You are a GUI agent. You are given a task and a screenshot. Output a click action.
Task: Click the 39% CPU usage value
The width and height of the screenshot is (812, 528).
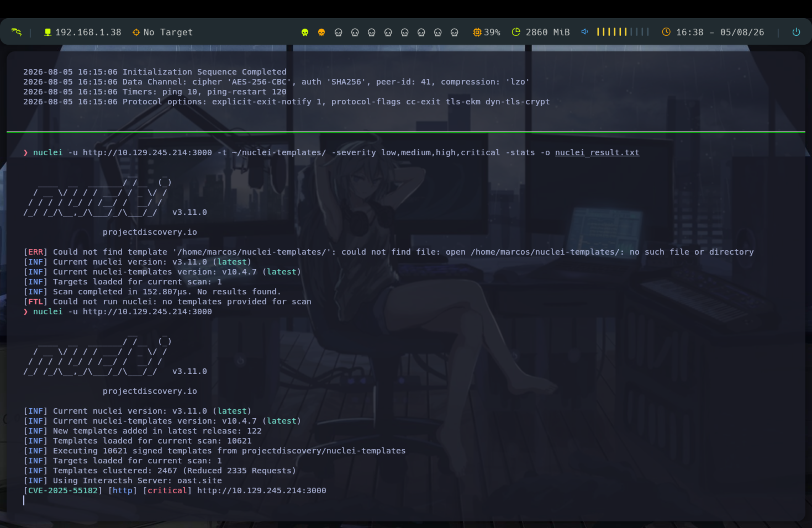point(492,32)
